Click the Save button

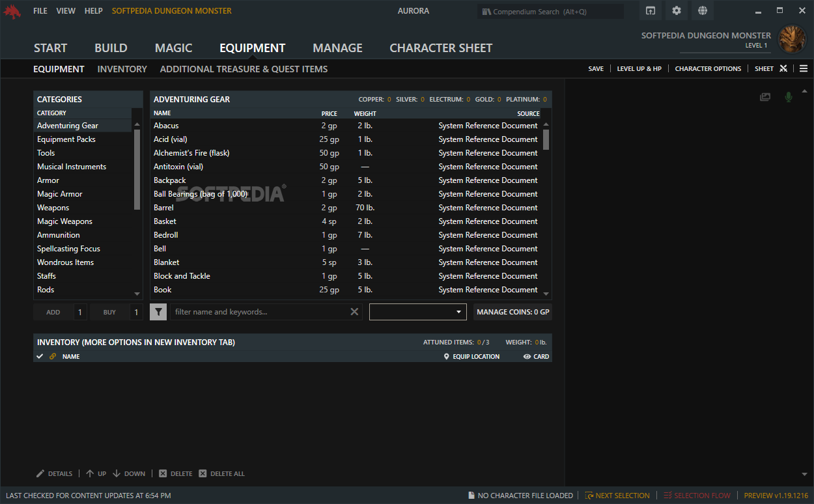click(596, 68)
